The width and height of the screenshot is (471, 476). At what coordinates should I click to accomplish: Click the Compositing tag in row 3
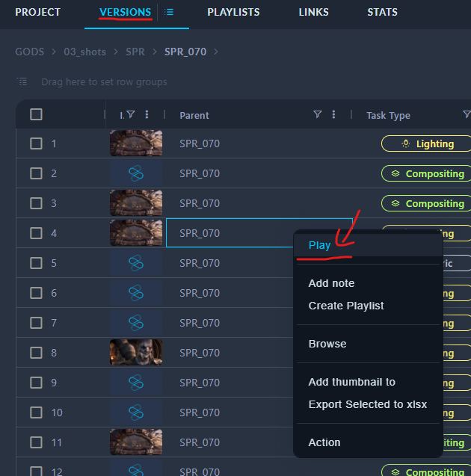point(427,203)
